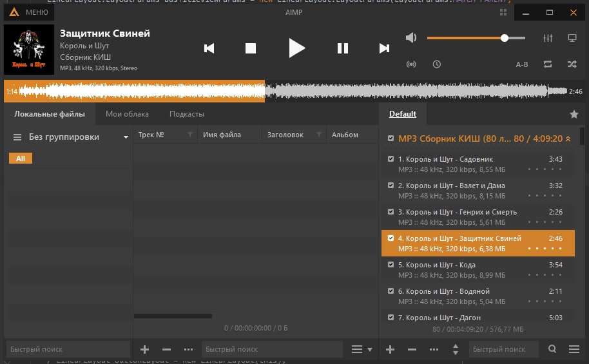This screenshot has height=364, width=589.
Task: Click the file list horizontal scrollbar
Action: click(173, 316)
